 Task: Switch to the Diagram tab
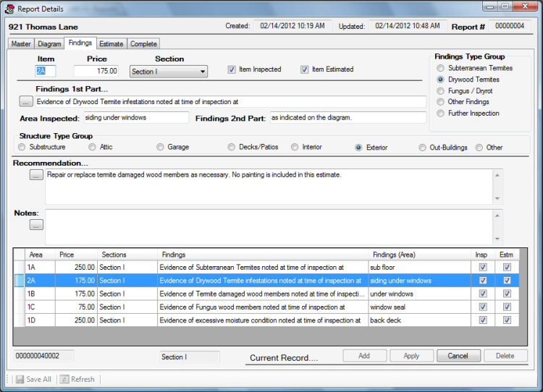(x=49, y=44)
